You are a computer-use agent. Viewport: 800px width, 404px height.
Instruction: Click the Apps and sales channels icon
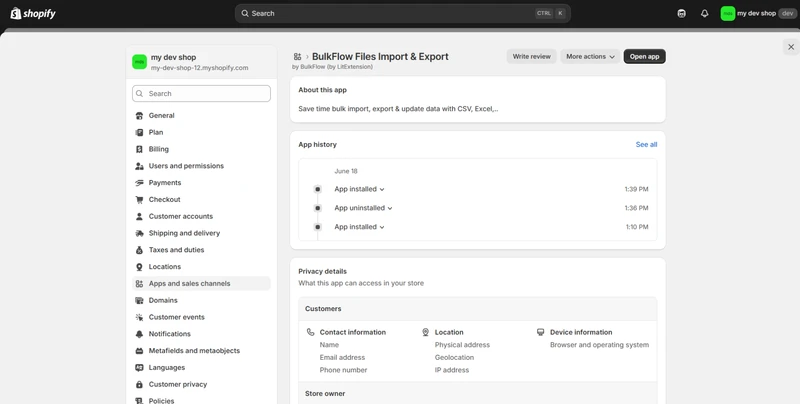[x=139, y=284]
